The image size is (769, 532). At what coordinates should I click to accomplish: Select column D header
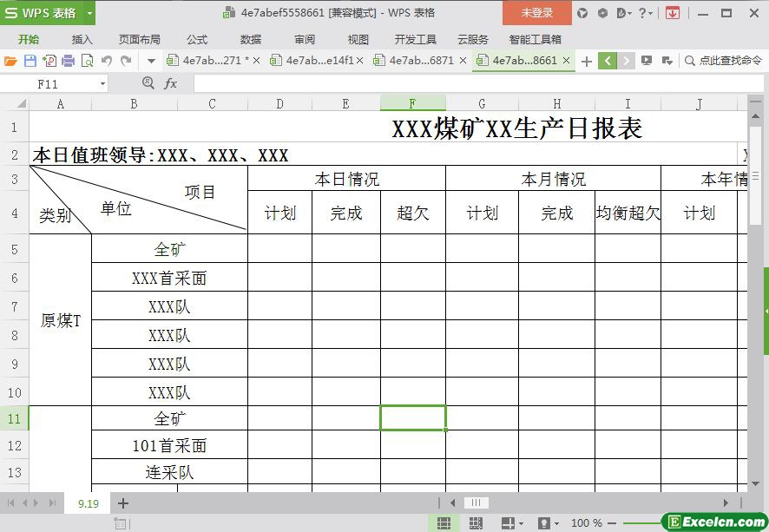coord(279,103)
